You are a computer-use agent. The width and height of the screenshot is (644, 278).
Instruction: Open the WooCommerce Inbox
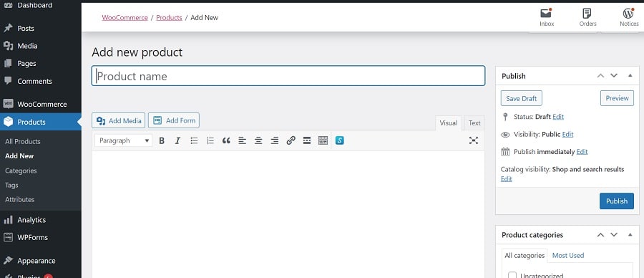coord(547,17)
